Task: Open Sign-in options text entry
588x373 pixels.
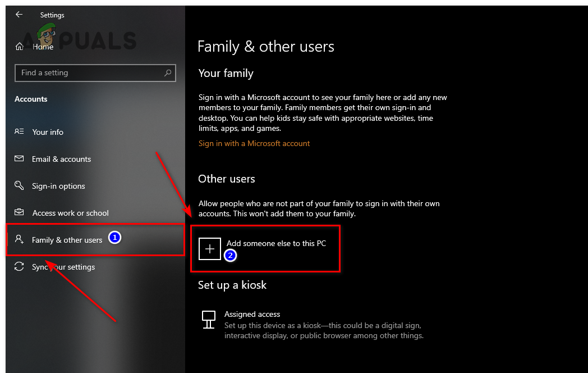Action: 59,186
